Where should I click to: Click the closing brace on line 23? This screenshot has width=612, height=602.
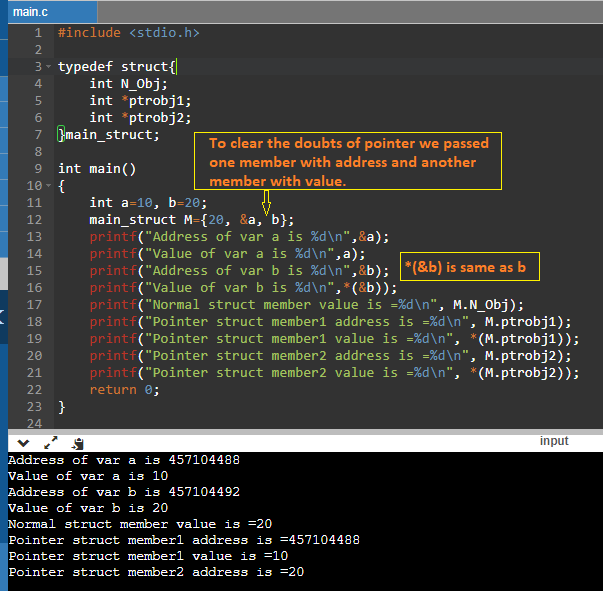click(x=61, y=407)
